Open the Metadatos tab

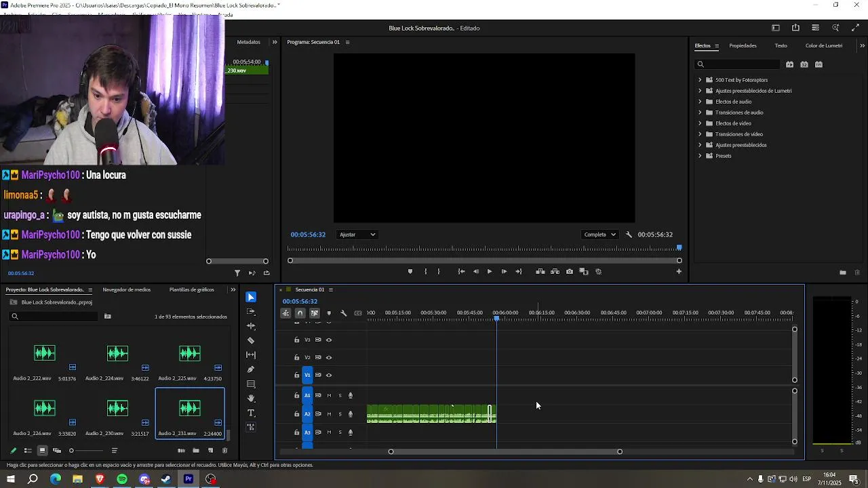click(x=248, y=42)
